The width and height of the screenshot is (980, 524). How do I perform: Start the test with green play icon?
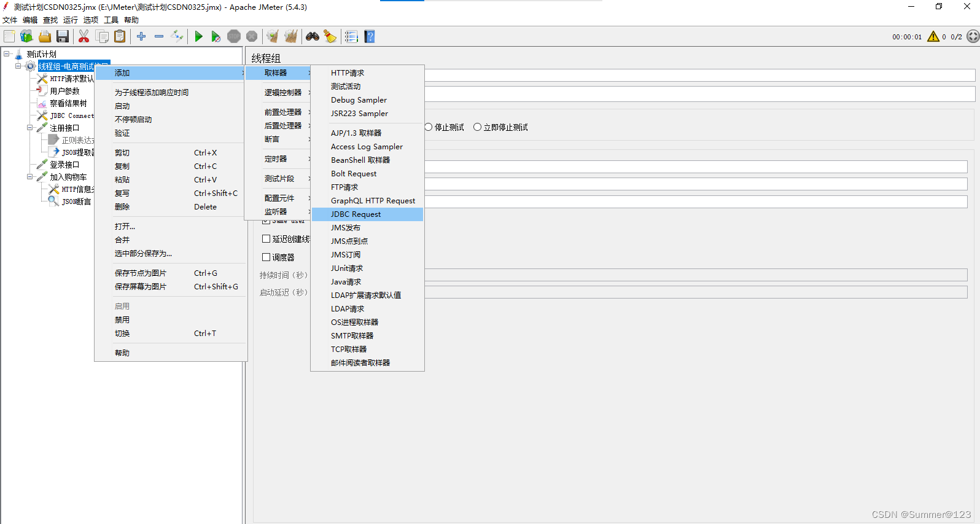[198, 36]
